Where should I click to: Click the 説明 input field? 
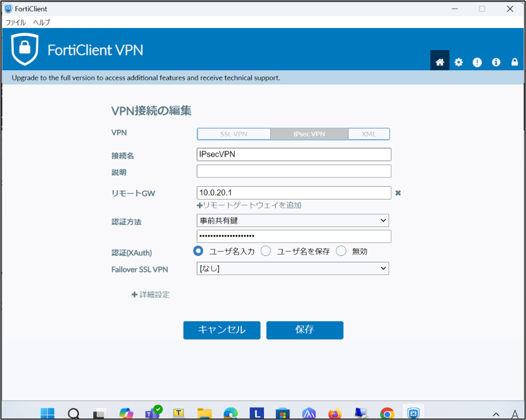[x=294, y=171]
